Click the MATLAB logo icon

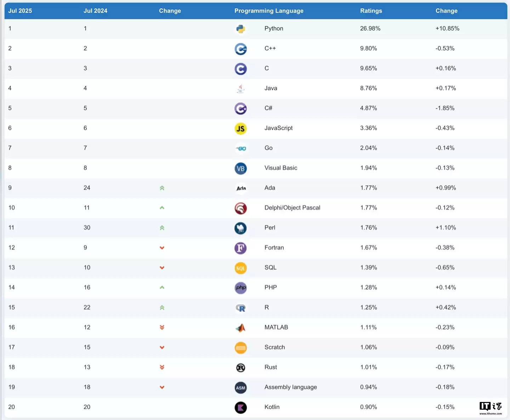point(240,328)
